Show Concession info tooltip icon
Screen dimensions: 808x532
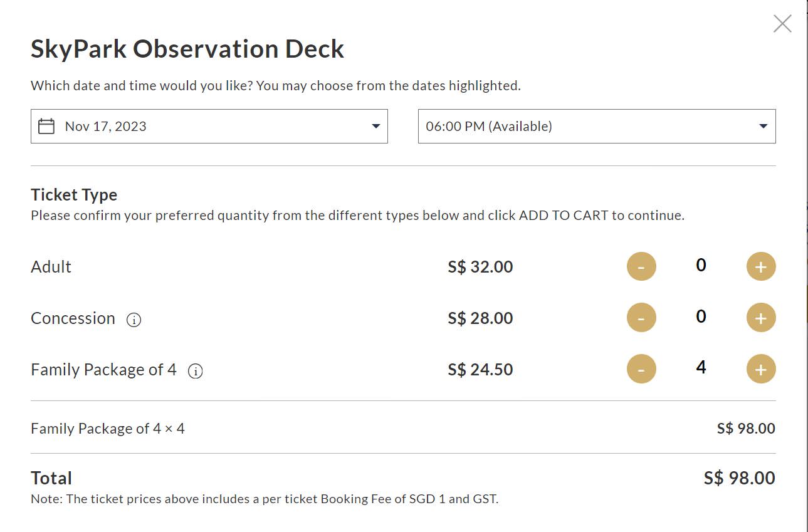(134, 320)
